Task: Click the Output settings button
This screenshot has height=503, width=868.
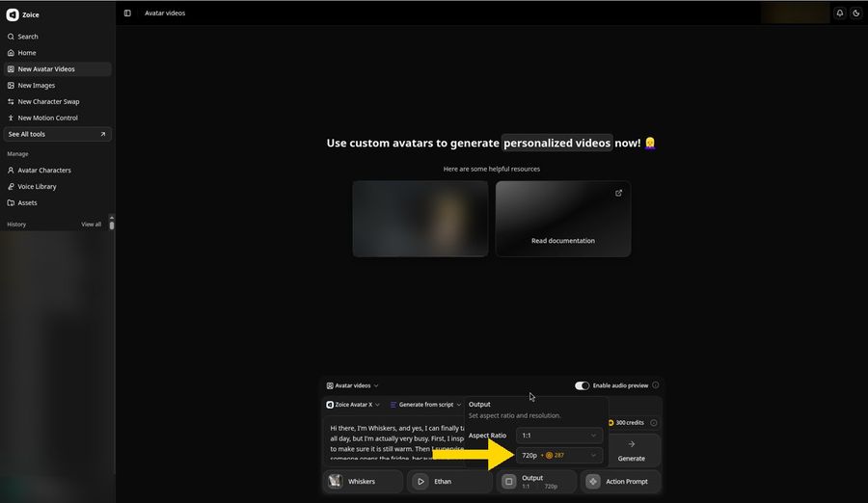Action: (536, 482)
